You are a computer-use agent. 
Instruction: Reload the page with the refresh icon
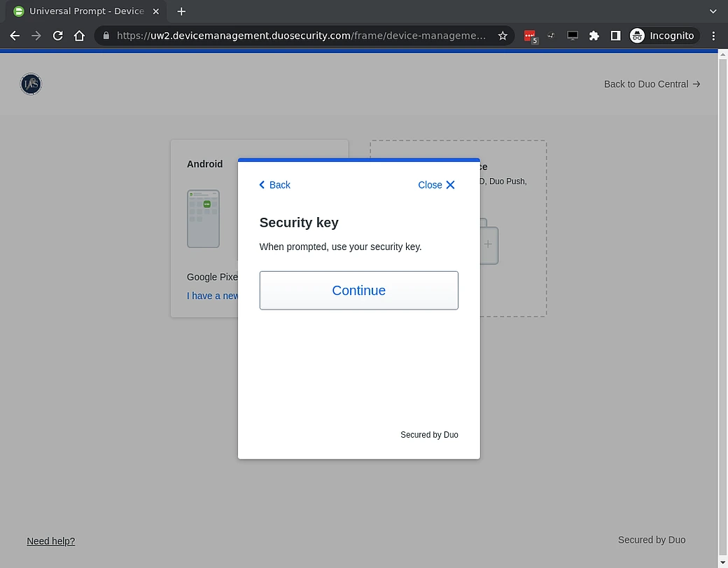click(x=57, y=36)
